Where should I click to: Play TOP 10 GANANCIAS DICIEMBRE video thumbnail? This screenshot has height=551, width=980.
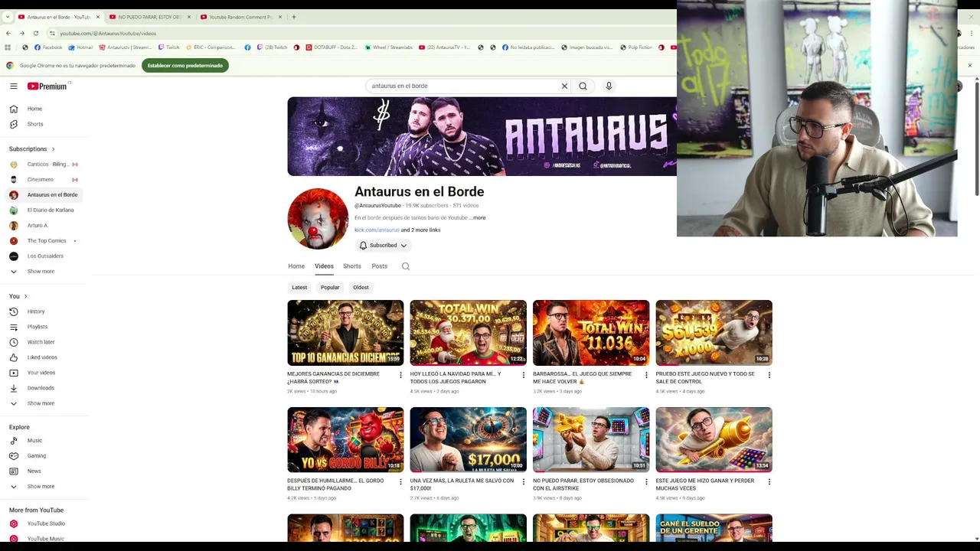[x=345, y=333]
